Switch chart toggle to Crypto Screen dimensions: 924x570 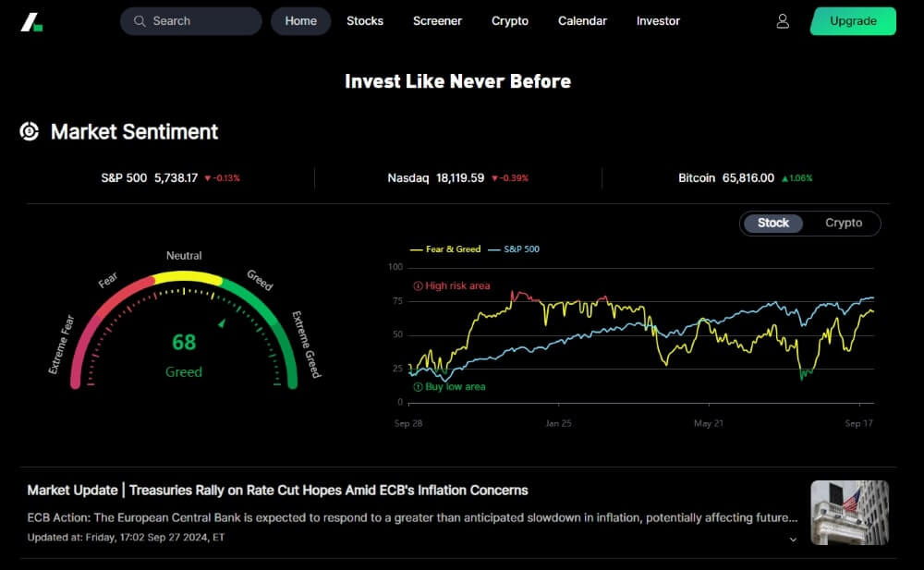(843, 224)
